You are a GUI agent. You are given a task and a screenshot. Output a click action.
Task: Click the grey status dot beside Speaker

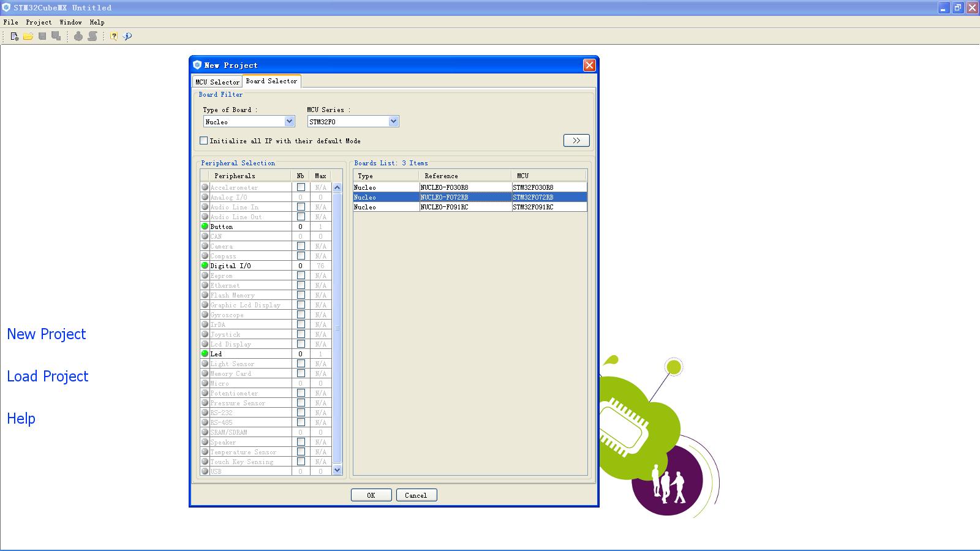(x=205, y=442)
